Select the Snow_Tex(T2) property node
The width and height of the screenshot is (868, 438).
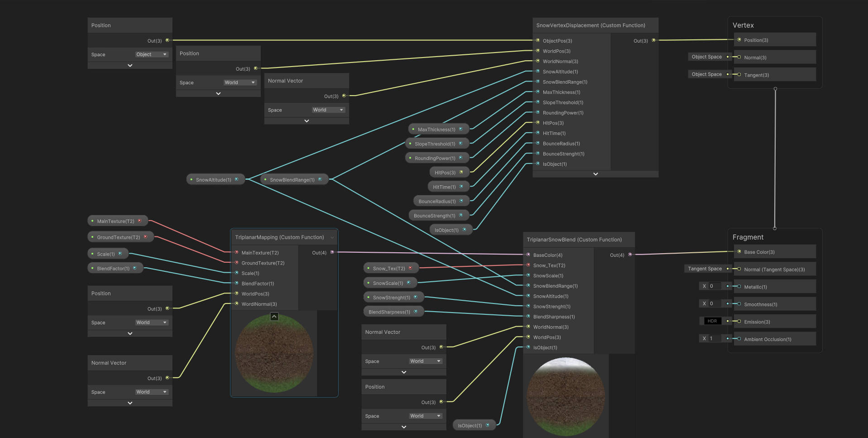(391, 268)
